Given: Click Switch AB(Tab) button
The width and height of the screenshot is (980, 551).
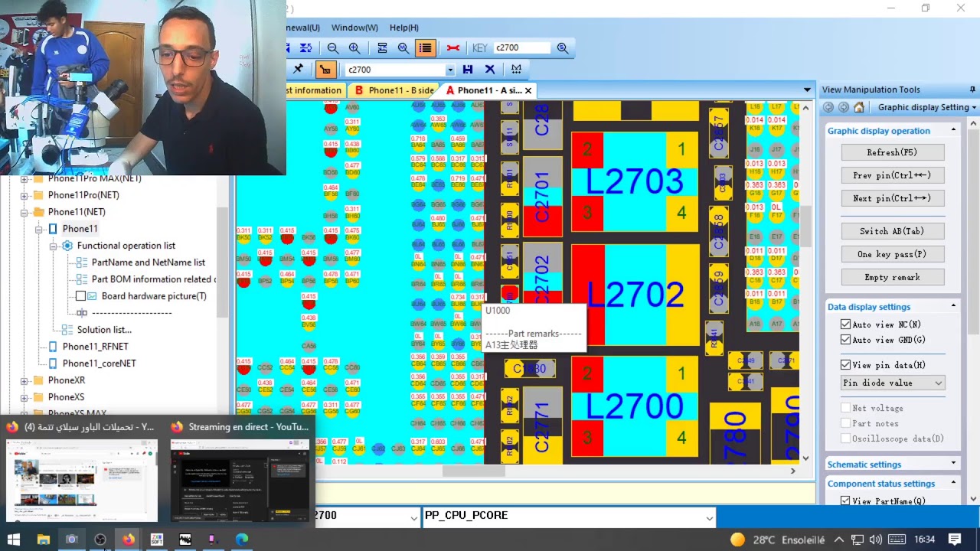Looking at the screenshot, I should click(x=892, y=231).
